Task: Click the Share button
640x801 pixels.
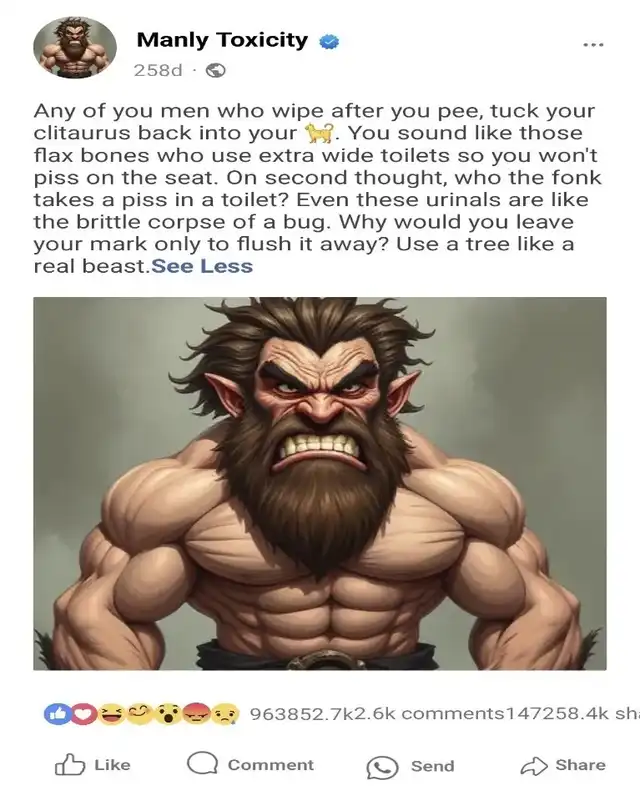Action: 563,765
